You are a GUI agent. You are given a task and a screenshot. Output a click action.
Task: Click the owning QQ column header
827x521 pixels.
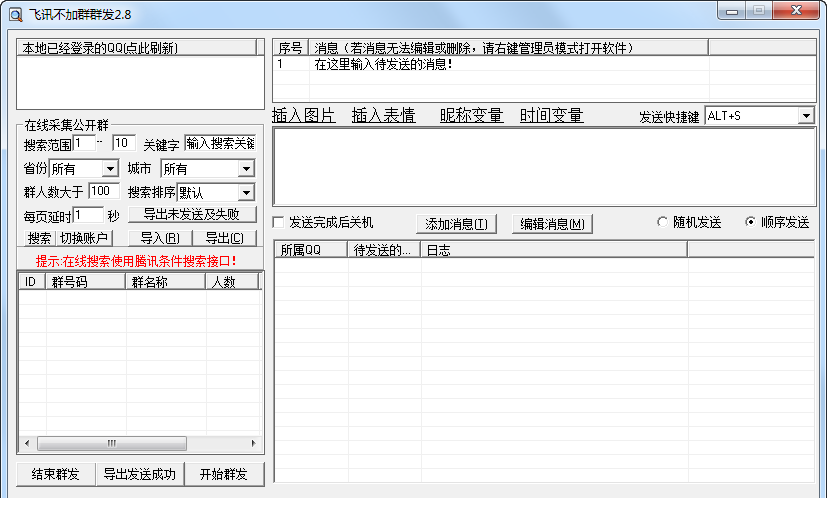311,249
